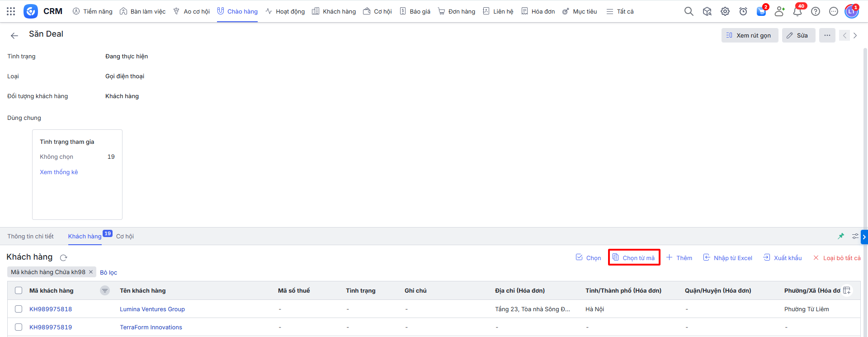Expand the Tất cả modules menu
Viewport: 868px width, 337px height.
point(620,11)
